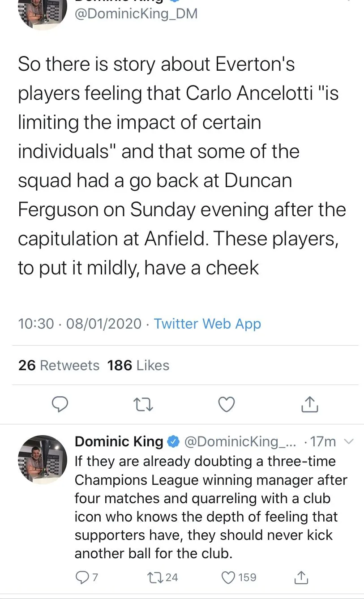Like the main tweet with heart

227,404
